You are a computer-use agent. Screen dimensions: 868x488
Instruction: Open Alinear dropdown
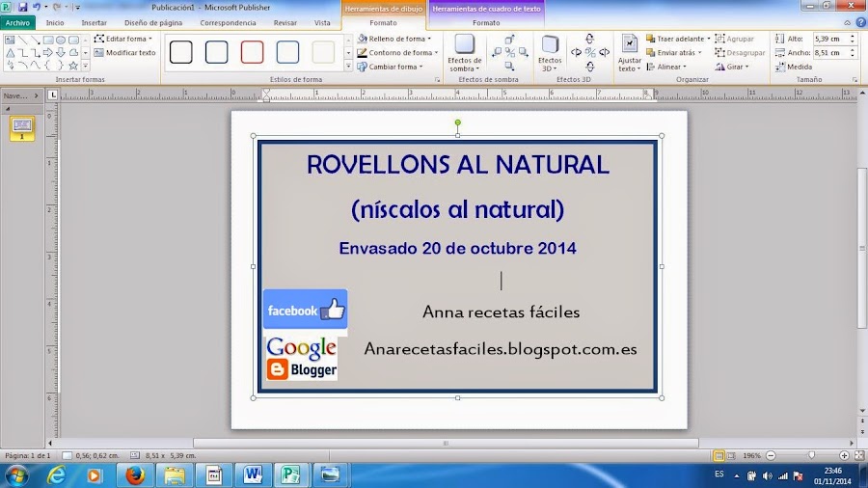point(666,67)
